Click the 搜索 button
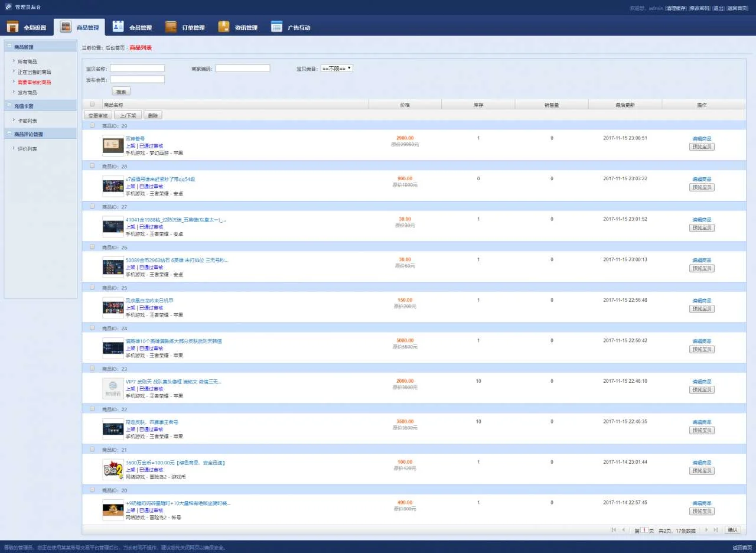 click(x=121, y=92)
